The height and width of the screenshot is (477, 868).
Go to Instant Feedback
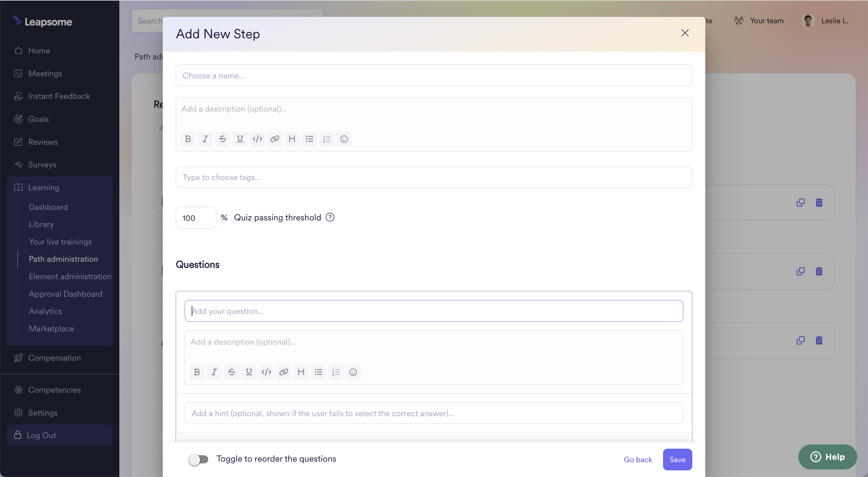coord(60,96)
